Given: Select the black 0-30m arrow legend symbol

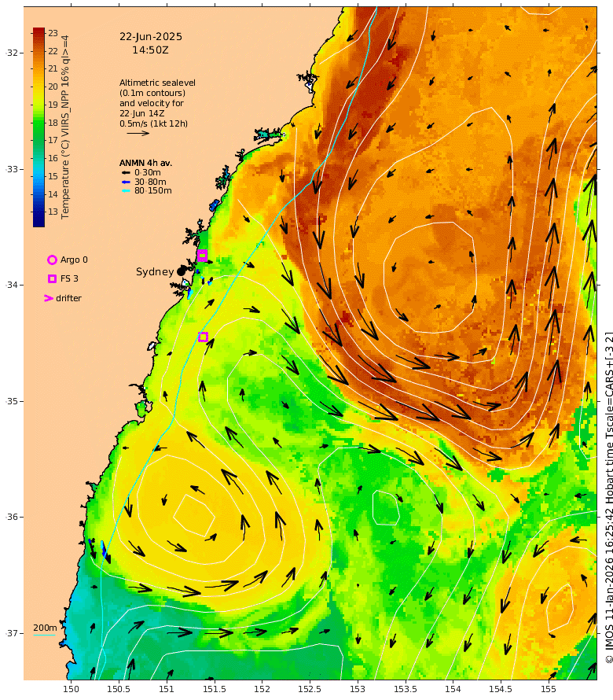Looking at the screenshot, I should pyautogui.click(x=127, y=172).
